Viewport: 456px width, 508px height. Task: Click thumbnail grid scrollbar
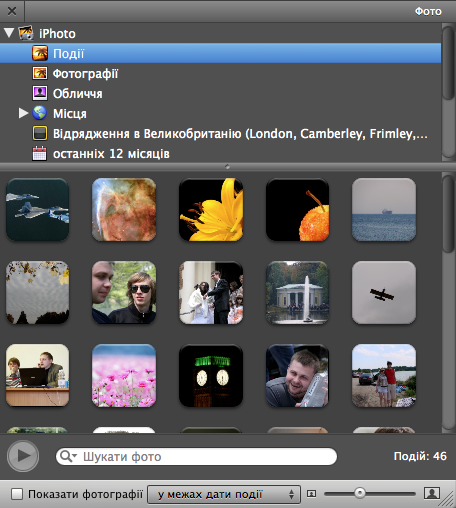pos(449,213)
